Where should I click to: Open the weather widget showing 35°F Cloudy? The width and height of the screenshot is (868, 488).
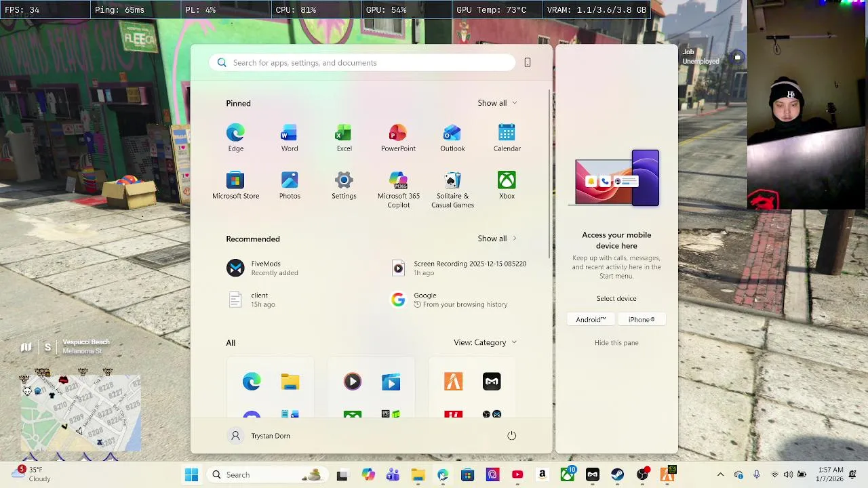33,474
